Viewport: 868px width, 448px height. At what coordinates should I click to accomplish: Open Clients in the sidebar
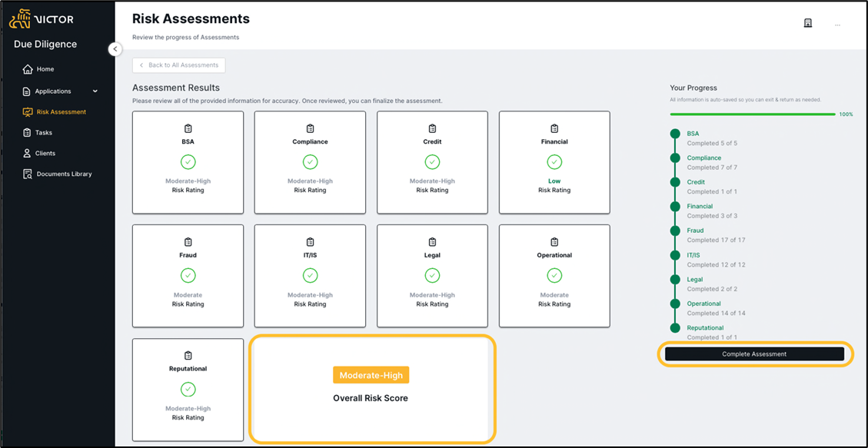45,153
